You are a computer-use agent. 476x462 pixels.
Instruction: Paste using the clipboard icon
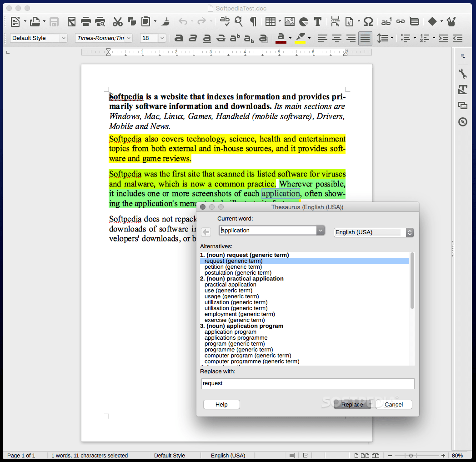[x=146, y=21]
